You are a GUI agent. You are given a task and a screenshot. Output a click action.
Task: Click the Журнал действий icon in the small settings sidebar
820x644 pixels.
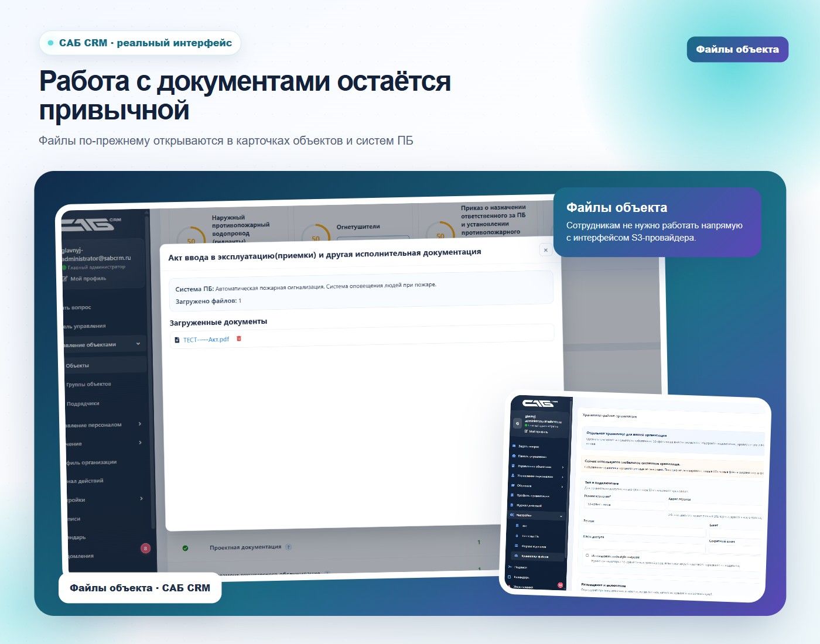pos(512,505)
